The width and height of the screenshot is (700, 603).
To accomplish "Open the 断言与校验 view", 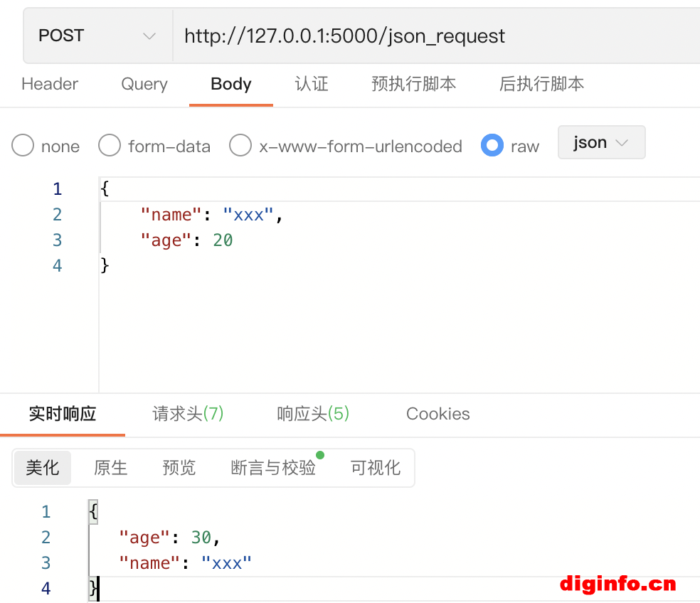I will point(273,468).
